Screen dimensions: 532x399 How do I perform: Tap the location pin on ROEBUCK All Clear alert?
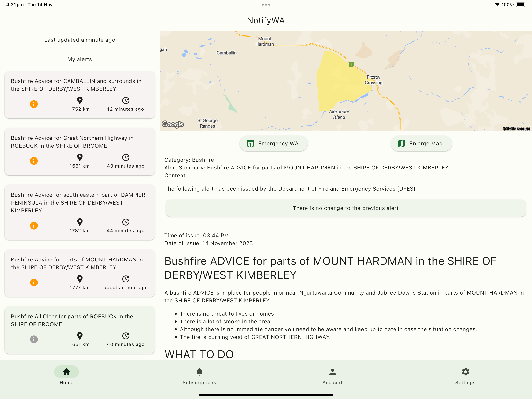tap(80, 336)
